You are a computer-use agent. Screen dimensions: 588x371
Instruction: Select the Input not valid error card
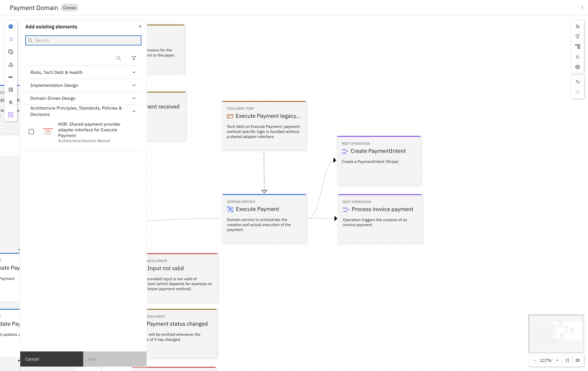pos(182,278)
